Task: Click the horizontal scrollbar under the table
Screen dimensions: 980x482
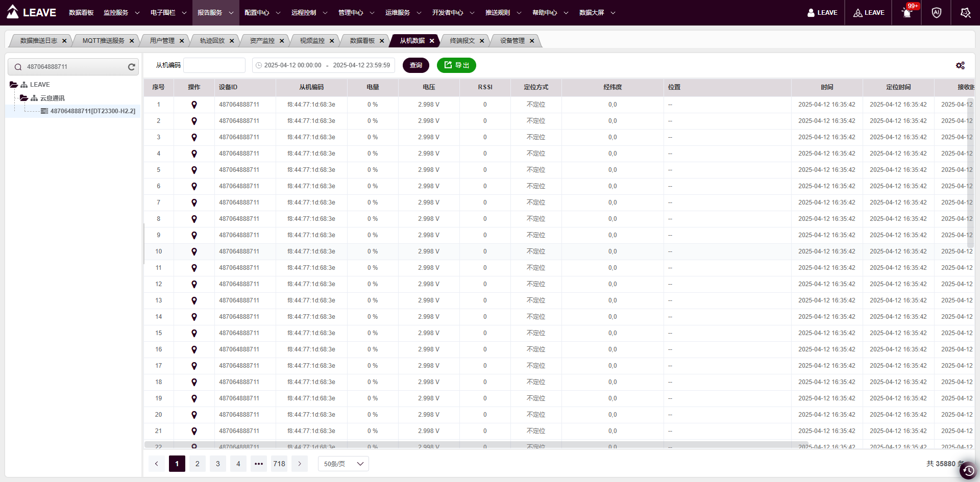Action: (476, 445)
